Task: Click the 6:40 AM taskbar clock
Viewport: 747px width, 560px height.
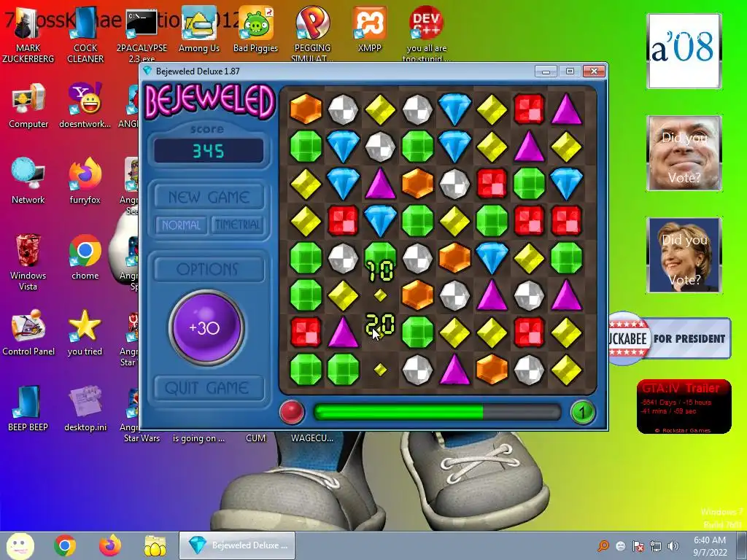Action: coord(709,545)
